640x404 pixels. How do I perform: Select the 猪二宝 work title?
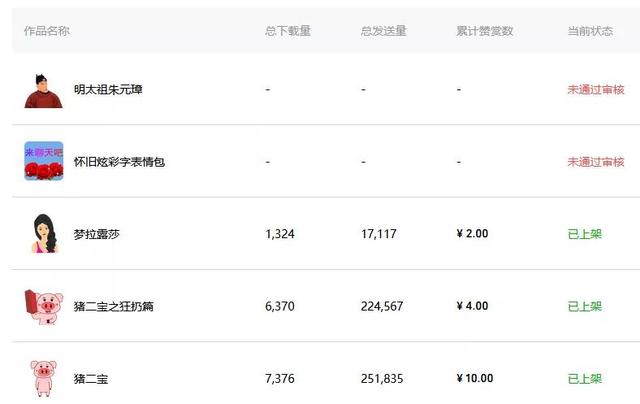coord(91,379)
